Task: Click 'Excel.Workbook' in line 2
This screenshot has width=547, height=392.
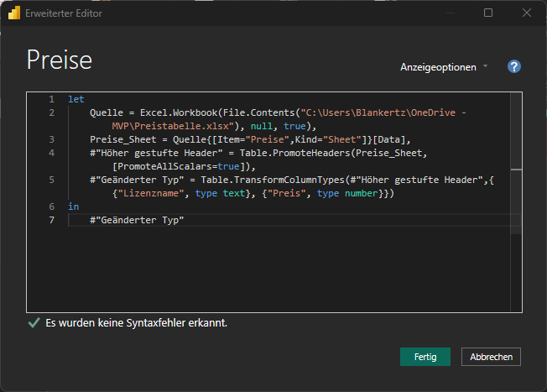Action: pos(179,112)
